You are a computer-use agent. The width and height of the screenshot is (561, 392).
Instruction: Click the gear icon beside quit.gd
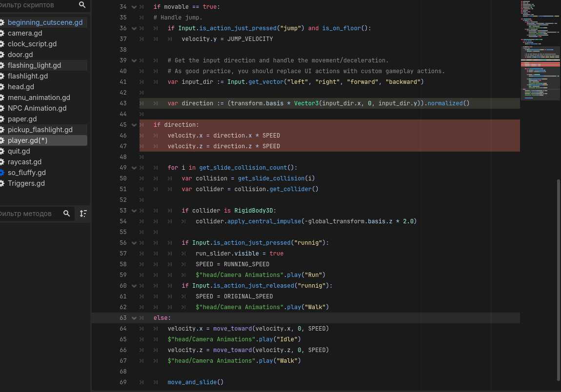click(x=2, y=151)
